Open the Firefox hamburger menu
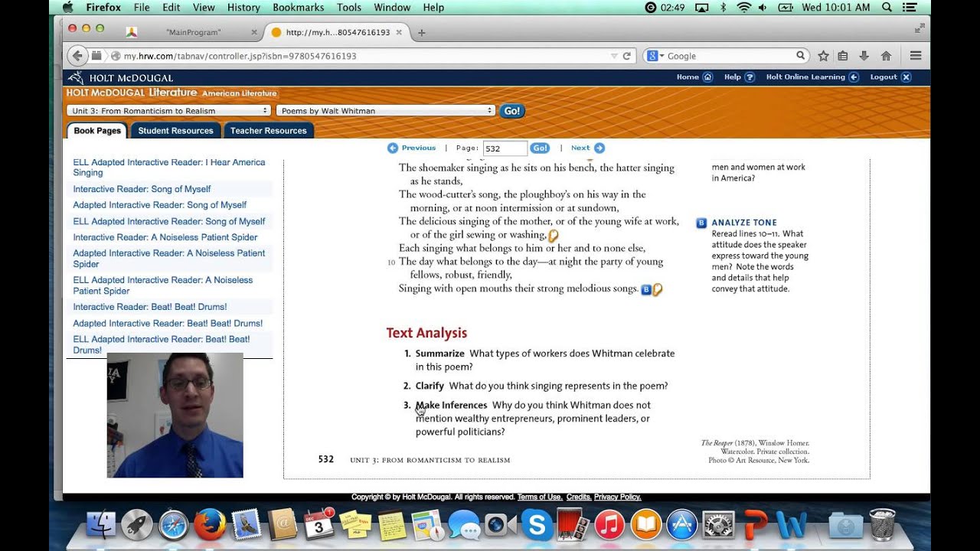Viewport: 980px width, 551px height. pyautogui.click(x=915, y=56)
